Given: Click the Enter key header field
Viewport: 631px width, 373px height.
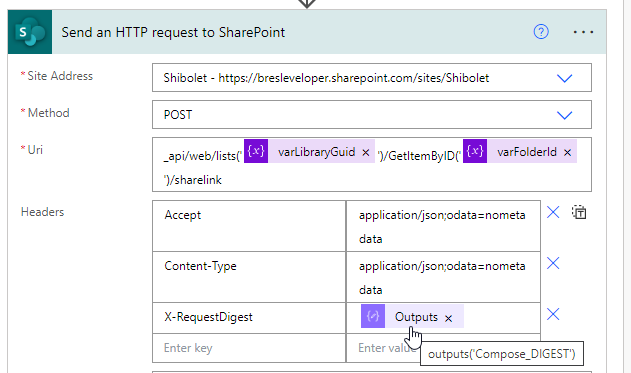Looking at the screenshot, I should click(249, 348).
